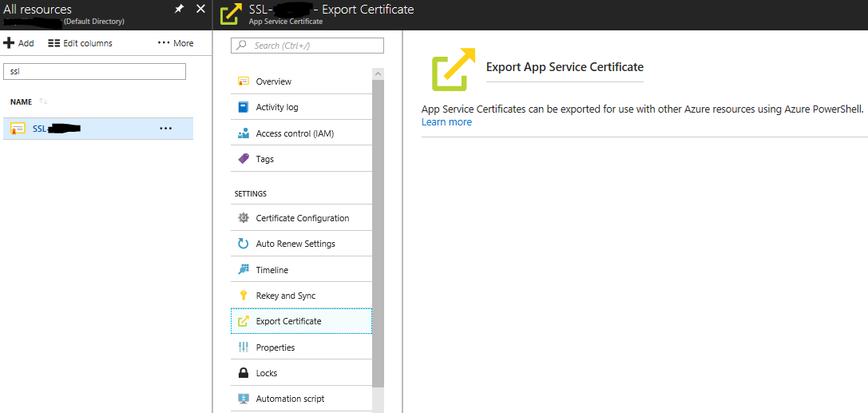Screen dimensions: 868x413
Task: Click the Certificate Configuration gear icon
Action: 243,218
